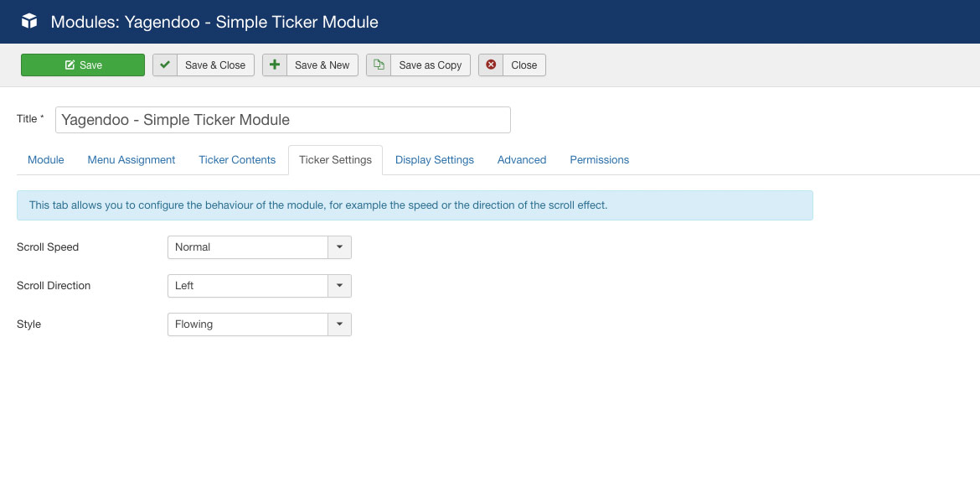Image resolution: width=980 pixels, height=498 pixels.
Task: Click the Style dropdown arrow
Action: (x=339, y=324)
